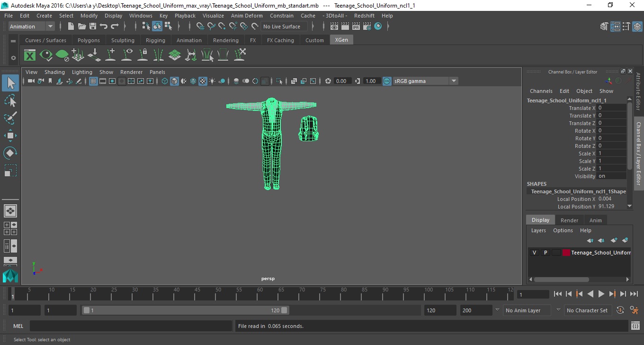Viewport: 644px width, 345px height.
Task: Click the snap to curve magnet icon
Action: (x=211, y=27)
